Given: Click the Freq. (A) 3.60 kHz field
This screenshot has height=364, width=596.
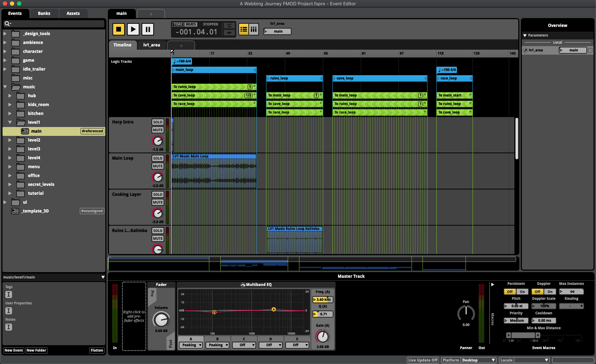Looking at the screenshot, I should (x=322, y=300).
